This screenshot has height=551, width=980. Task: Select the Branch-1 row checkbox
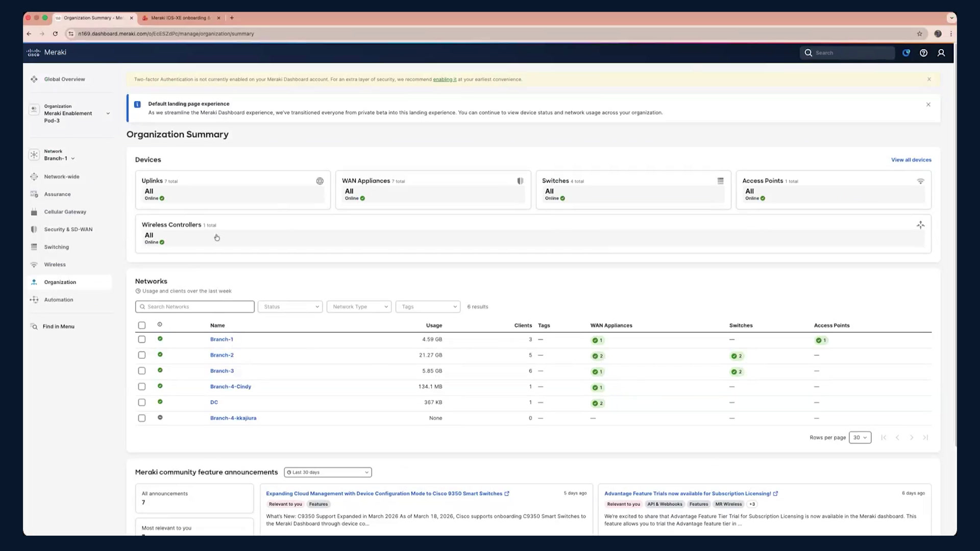(x=142, y=339)
